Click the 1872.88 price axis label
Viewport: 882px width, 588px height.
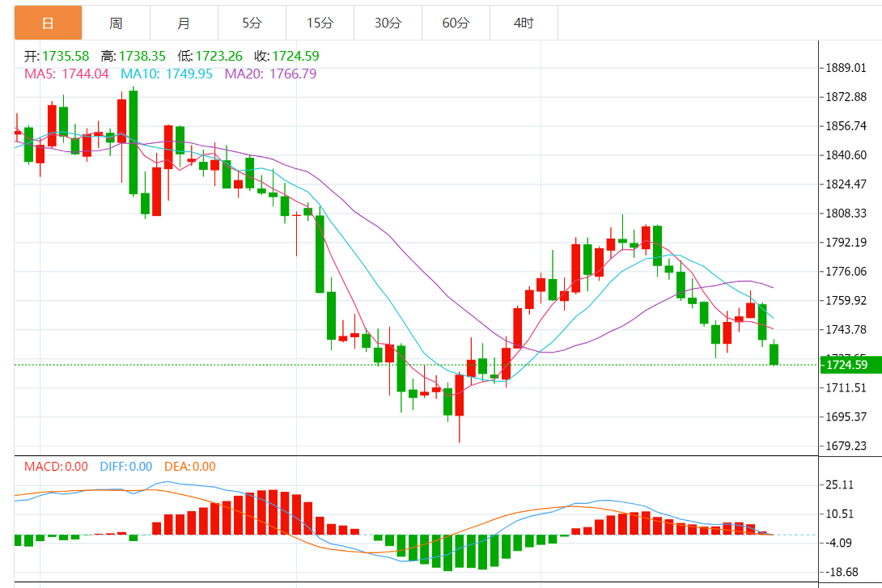coord(846,97)
